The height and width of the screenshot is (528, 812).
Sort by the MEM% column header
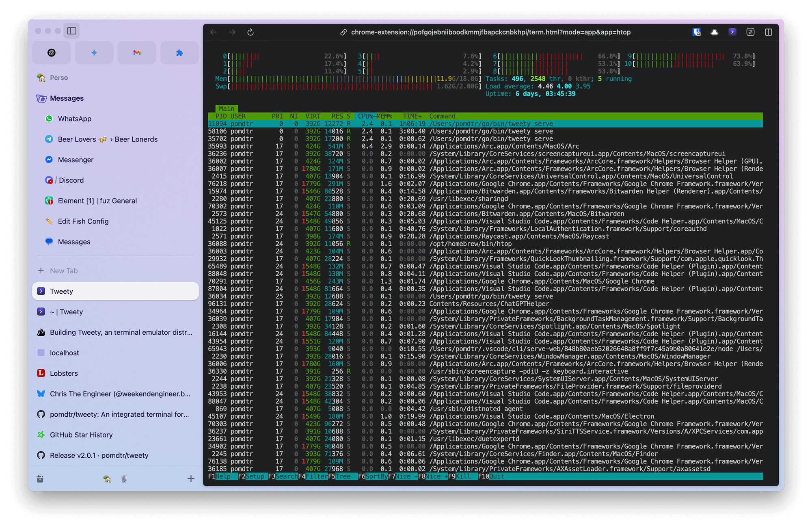coord(384,116)
